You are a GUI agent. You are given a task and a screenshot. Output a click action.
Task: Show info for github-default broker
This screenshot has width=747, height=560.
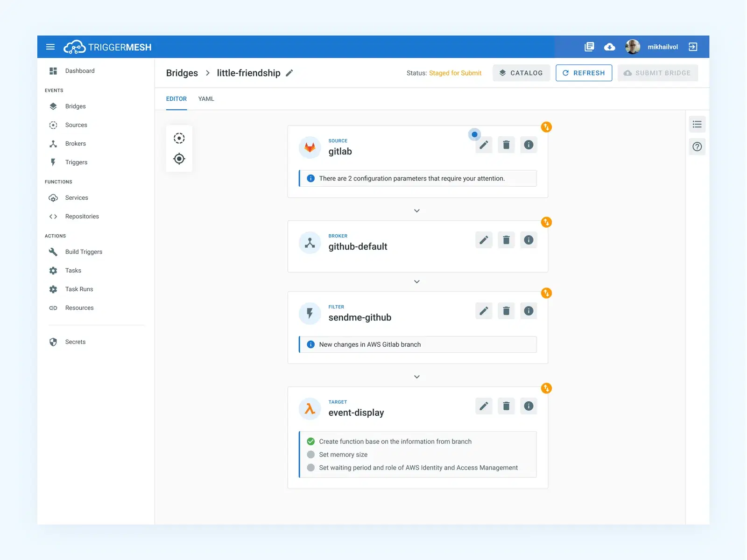[x=529, y=240]
